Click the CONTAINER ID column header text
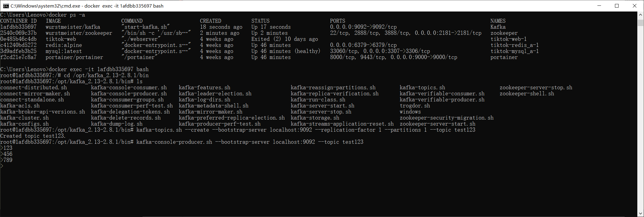This screenshot has width=644, height=217. click(x=18, y=21)
